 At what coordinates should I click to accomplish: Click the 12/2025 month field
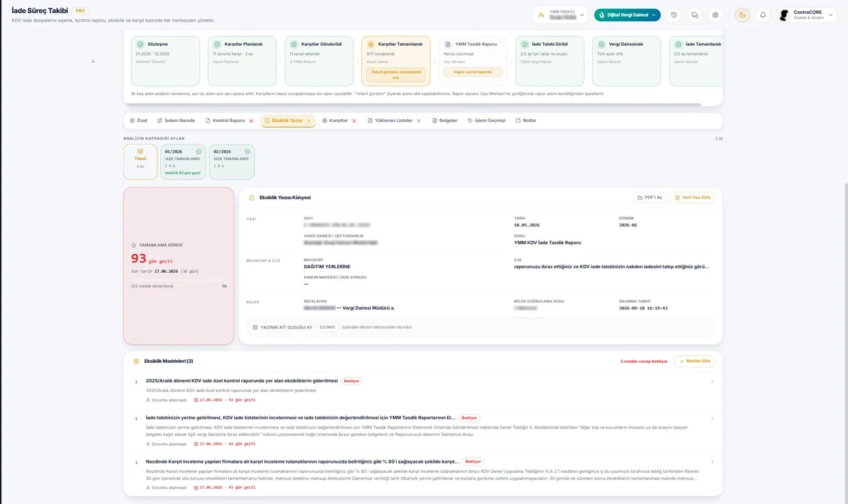coord(326,327)
